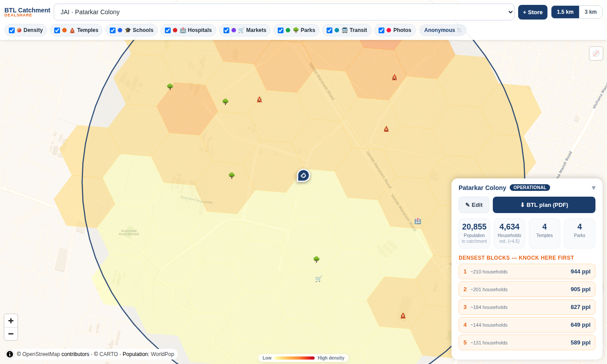This screenshot has height=364, width=607.
Task: Open the map attribution info icon
Action: click(10, 354)
